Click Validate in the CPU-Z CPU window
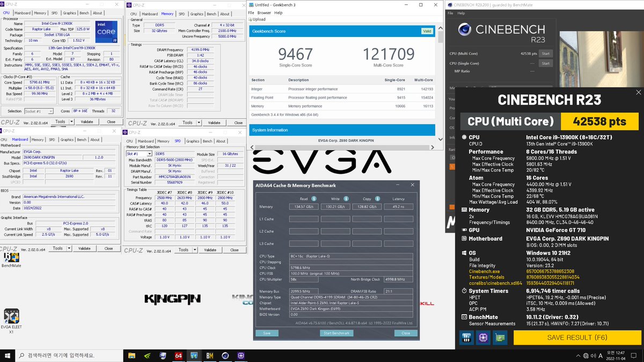Screen dimensions: 644x362 point(87,122)
